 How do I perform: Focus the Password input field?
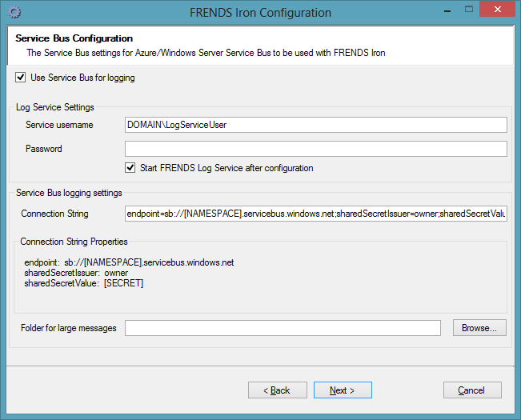pos(315,149)
